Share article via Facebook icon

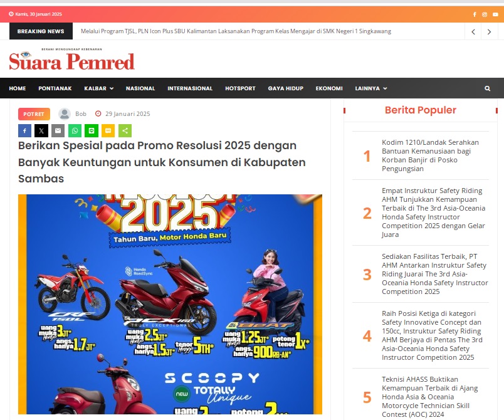coord(24,131)
